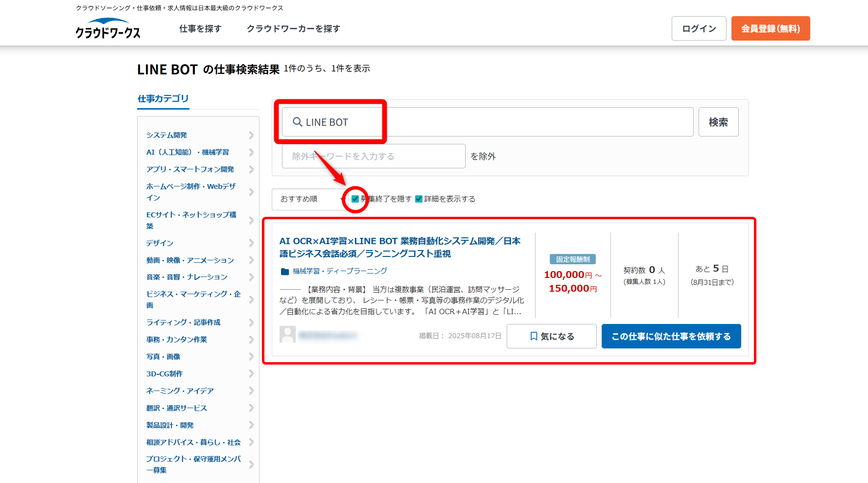Toggle the 募集終了を隠す checkbox
Image resolution: width=868 pixels, height=483 pixels.
coord(355,199)
